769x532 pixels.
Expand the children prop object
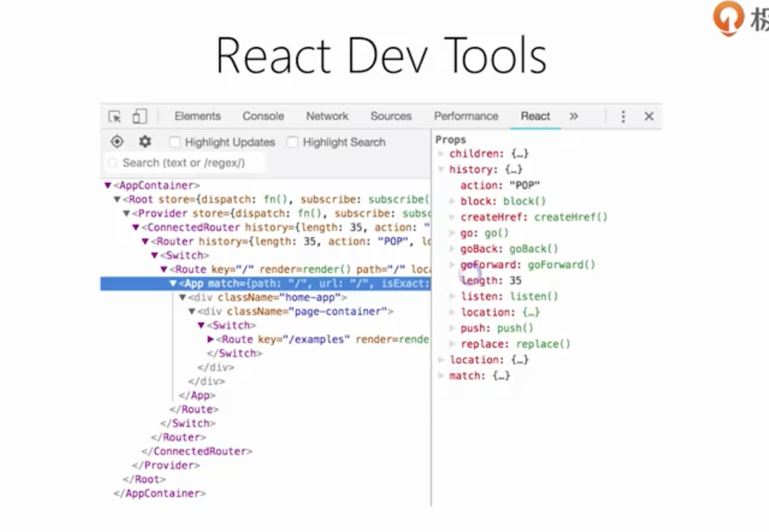click(x=441, y=154)
